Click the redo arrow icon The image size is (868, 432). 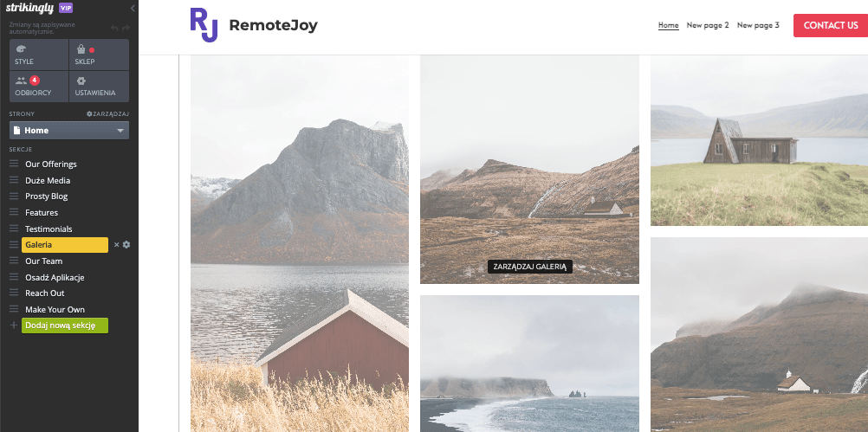coord(126,29)
